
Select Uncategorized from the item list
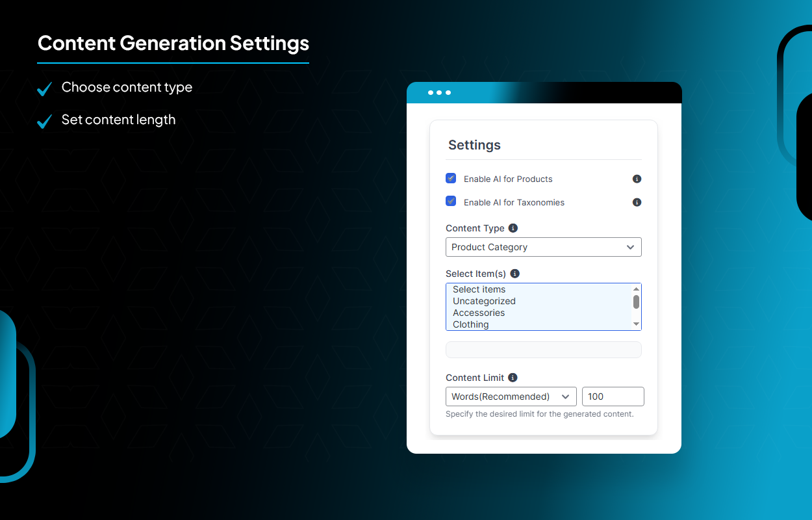click(484, 301)
